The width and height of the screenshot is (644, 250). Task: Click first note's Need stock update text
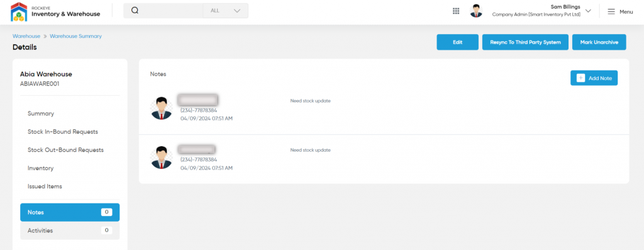click(310, 101)
